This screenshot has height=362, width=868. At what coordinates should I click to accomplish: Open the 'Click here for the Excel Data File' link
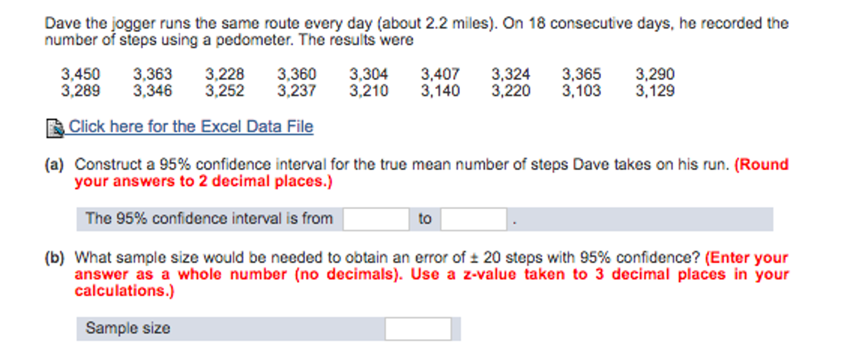pyautogui.click(x=191, y=126)
